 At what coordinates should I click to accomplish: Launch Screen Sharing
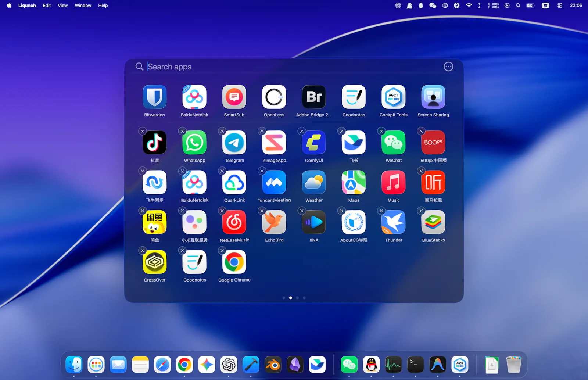(x=433, y=97)
